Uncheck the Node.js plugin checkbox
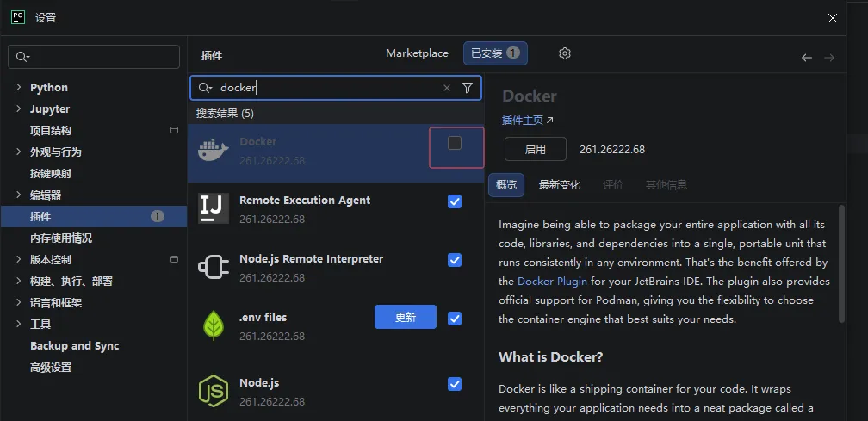868x421 pixels. [x=455, y=384]
